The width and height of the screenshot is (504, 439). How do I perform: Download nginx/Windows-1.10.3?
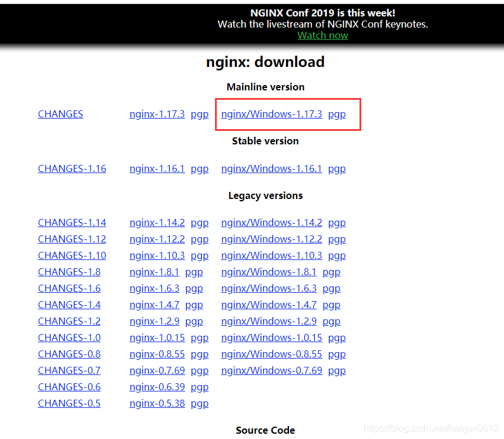pyautogui.click(x=271, y=255)
